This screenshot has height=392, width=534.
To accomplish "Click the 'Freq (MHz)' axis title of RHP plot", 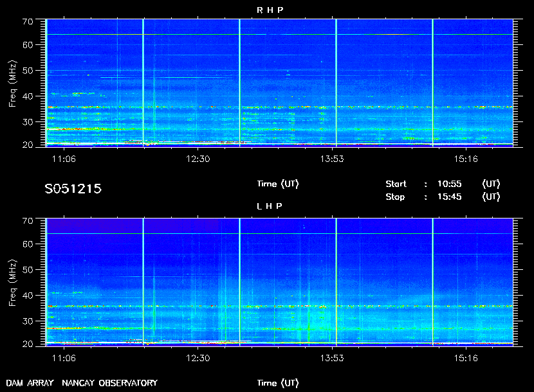I will (13, 84).
